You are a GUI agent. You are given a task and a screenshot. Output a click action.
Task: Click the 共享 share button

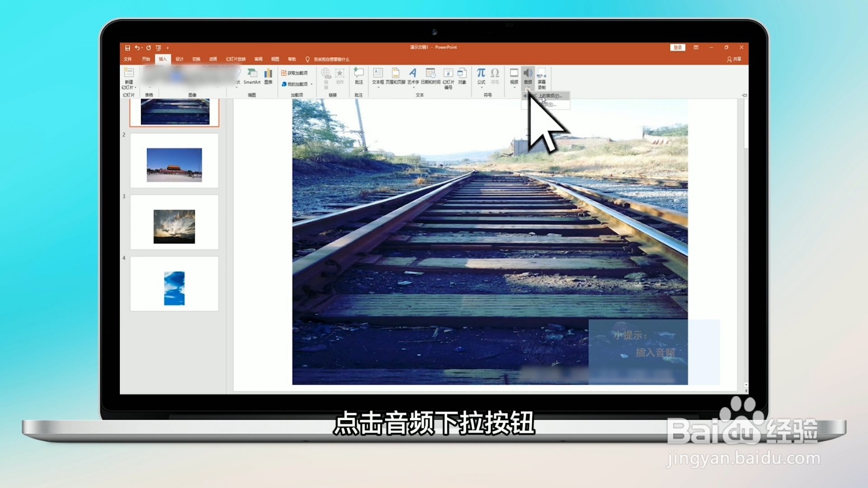735,59
